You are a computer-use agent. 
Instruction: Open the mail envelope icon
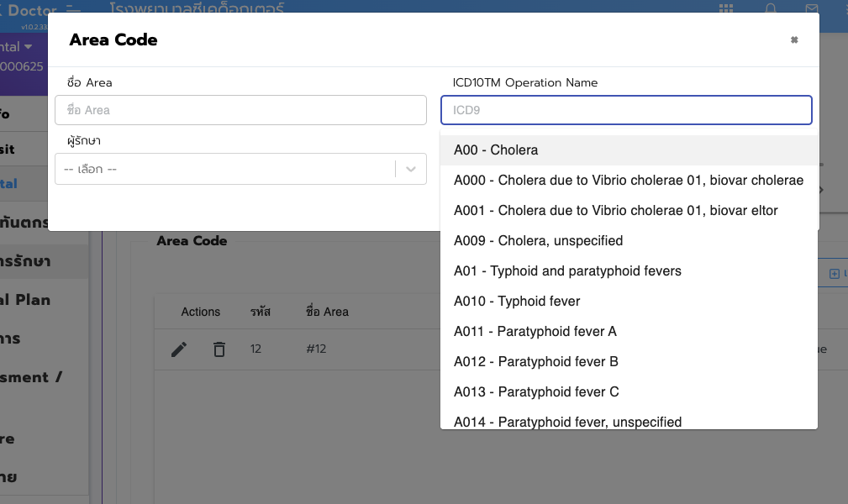click(x=811, y=9)
